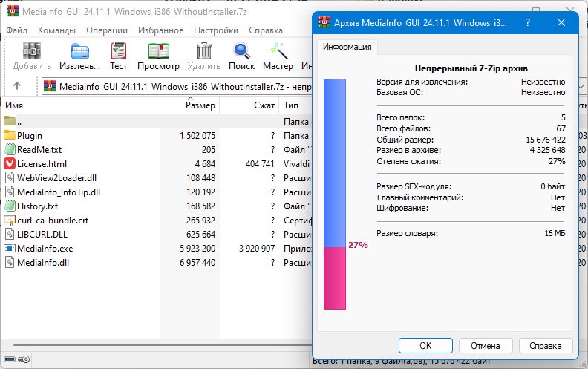The width and height of the screenshot is (588, 369).
Task: Confirm with the OK button
Action: [425, 345]
